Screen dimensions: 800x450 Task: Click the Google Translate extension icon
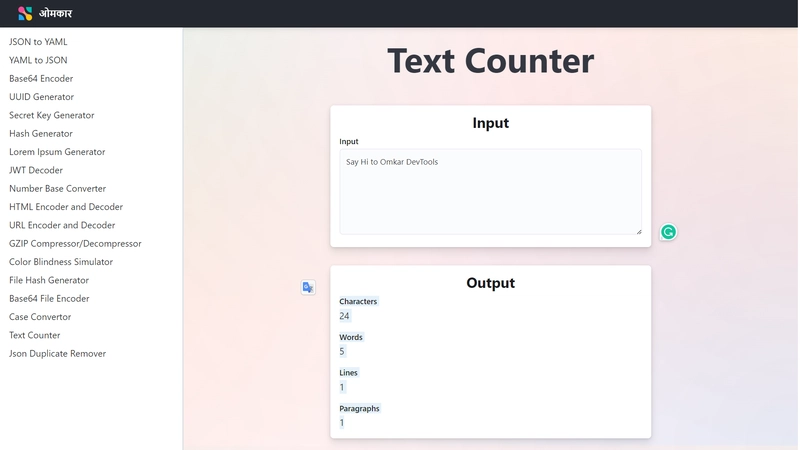[x=308, y=287]
